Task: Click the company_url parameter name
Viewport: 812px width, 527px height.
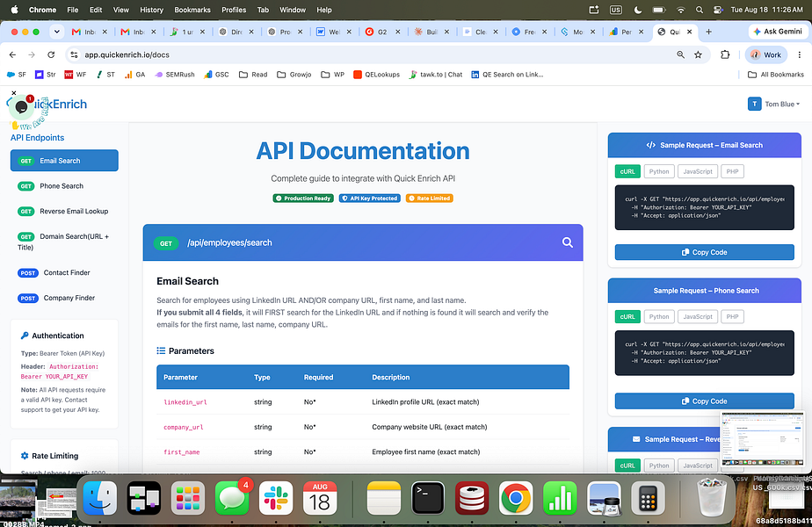Action: click(184, 427)
